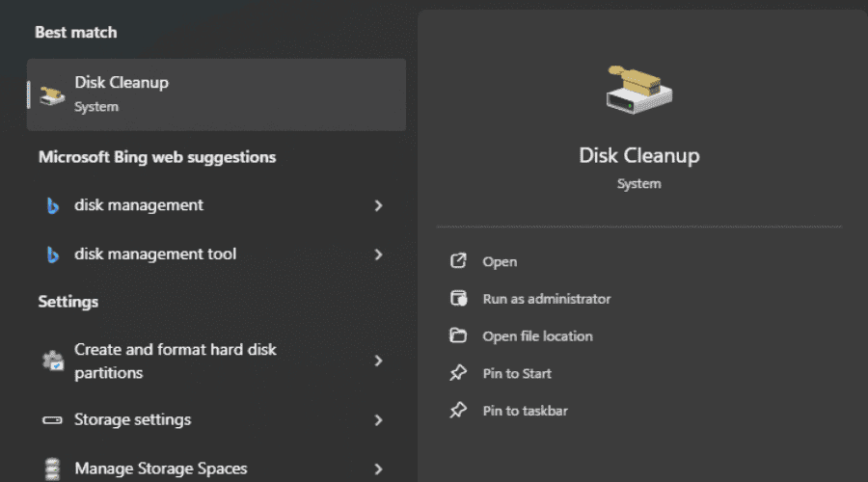Image resolution: width=868 pixels, height=482 pixels.
Task: Expand the "disk management" suggestion chevron
Action: click(378, 205)
